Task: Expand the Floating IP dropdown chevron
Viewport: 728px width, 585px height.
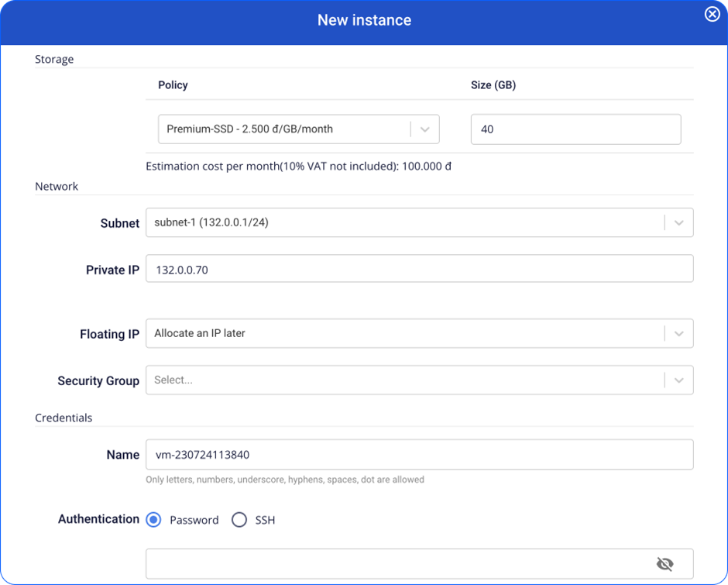Action: click(678, 333)
